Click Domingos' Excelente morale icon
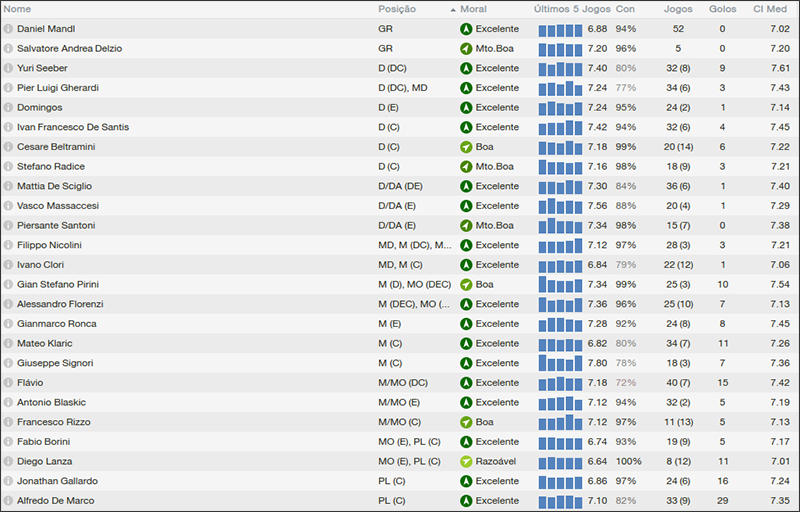 point(466,107)
